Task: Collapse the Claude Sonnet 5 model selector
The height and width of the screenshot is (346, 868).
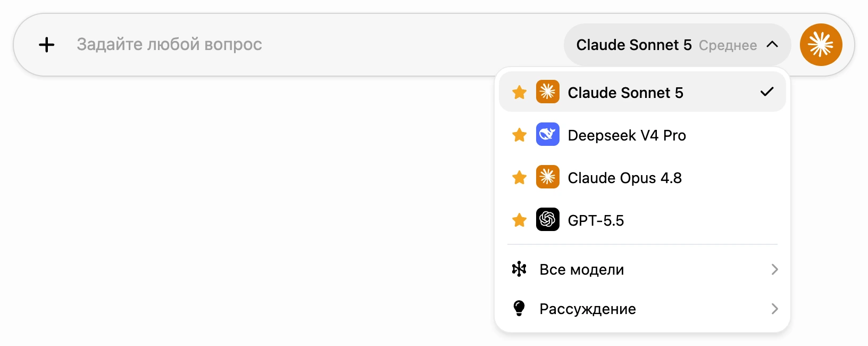Action: point(677,45)
